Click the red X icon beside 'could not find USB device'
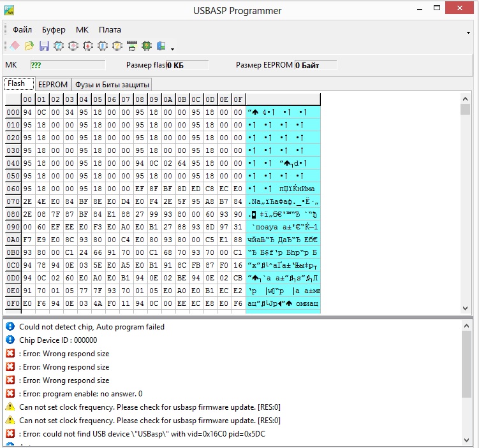This screenshot has height=448, width=479. tap(10, 433)
